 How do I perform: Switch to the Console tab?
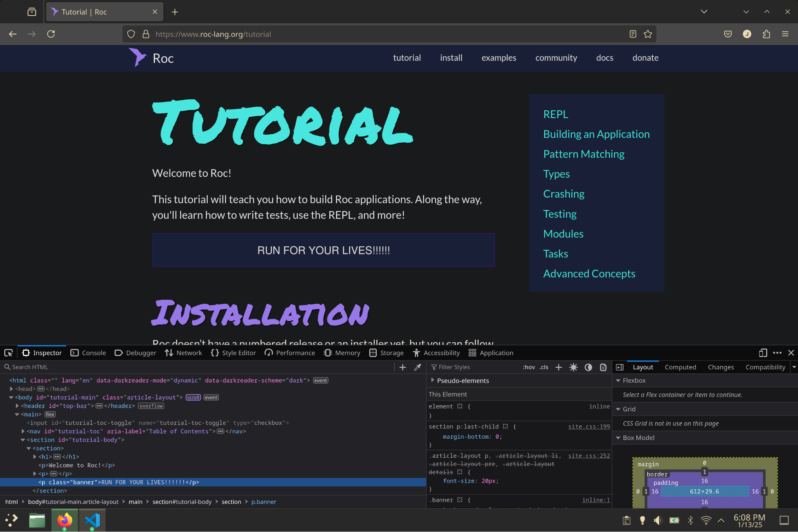pos(88,353)
